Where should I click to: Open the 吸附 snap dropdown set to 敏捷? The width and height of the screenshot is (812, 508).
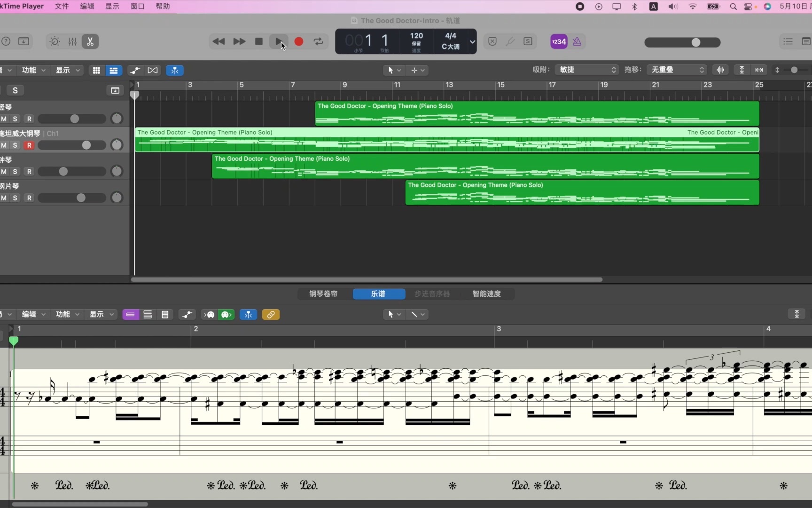pos(586,70)
